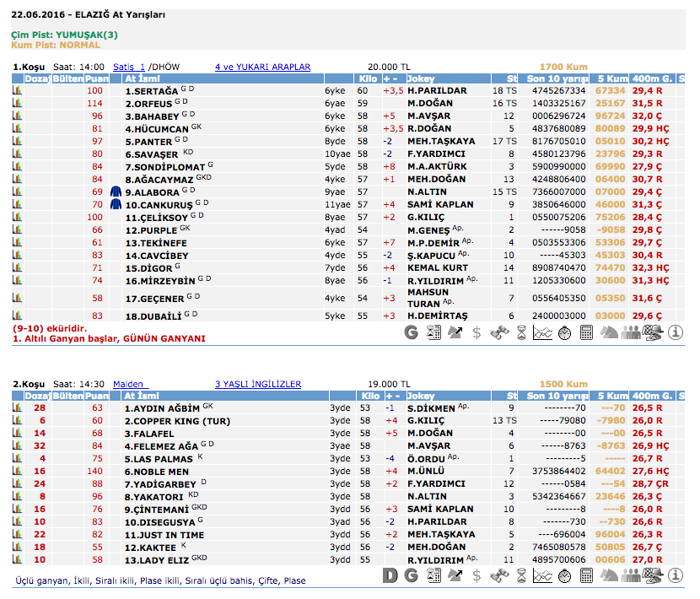Open the bar chart icon beside SERTAĞA
Screen dimensions: 700x599
click(x=16, y=90)
